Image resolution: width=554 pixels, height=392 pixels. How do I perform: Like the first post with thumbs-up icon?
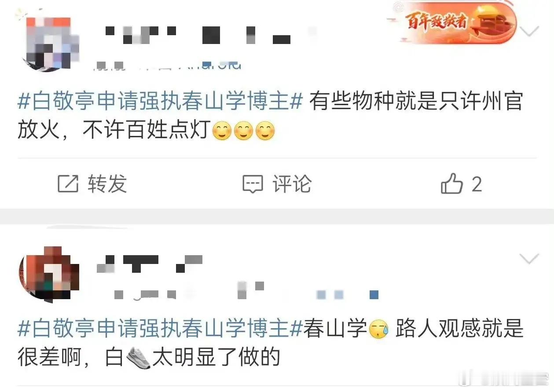point(452,183)
